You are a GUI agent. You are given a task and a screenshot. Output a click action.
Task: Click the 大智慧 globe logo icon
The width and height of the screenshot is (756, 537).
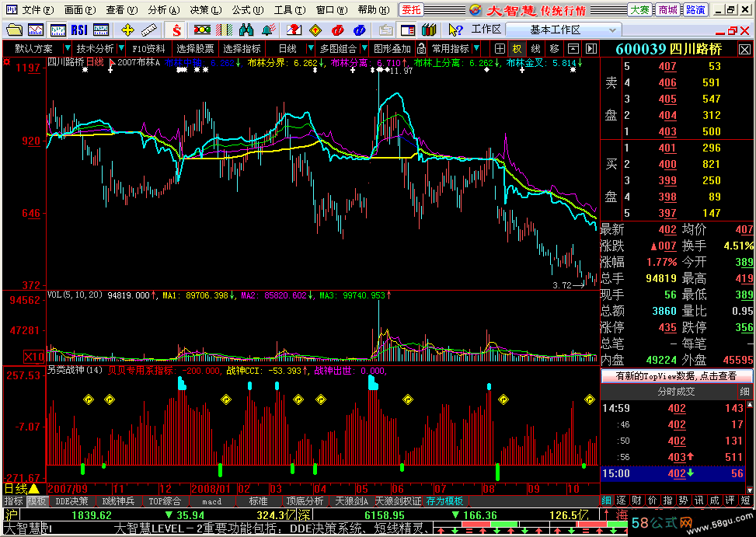pyautogui.click(x=475, y=9)
